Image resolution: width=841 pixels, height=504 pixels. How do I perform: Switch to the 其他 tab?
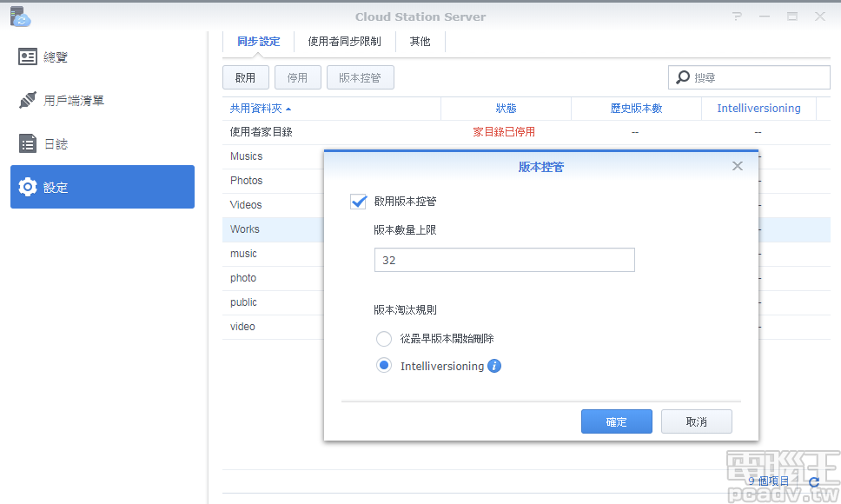pos(420,41)
